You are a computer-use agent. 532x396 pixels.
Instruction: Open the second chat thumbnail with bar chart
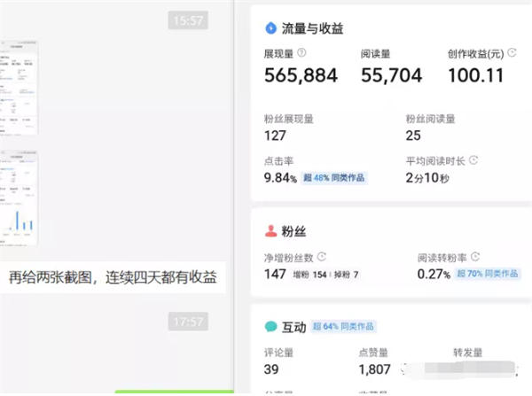pyautogui.click(x=19, y=198)
